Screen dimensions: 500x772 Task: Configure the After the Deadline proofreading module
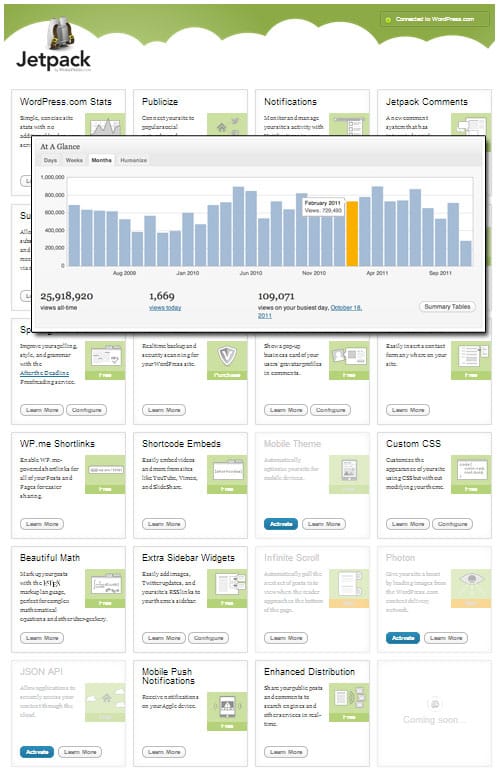coord(86,410)
